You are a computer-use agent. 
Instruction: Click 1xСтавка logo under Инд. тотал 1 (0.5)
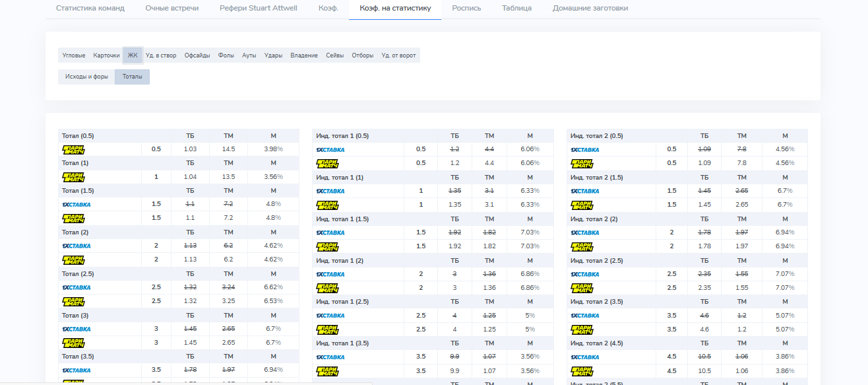click(330, 149)
